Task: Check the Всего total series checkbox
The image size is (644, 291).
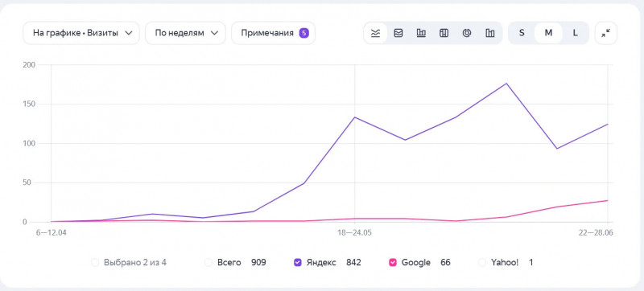Action: pos(208,262)
